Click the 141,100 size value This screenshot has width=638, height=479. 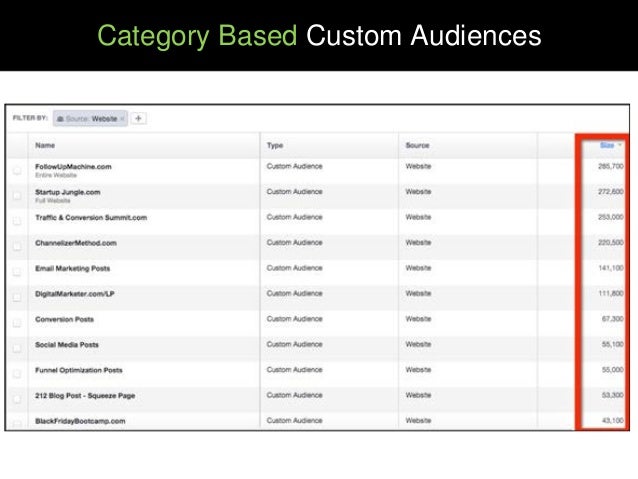[611, 268]
